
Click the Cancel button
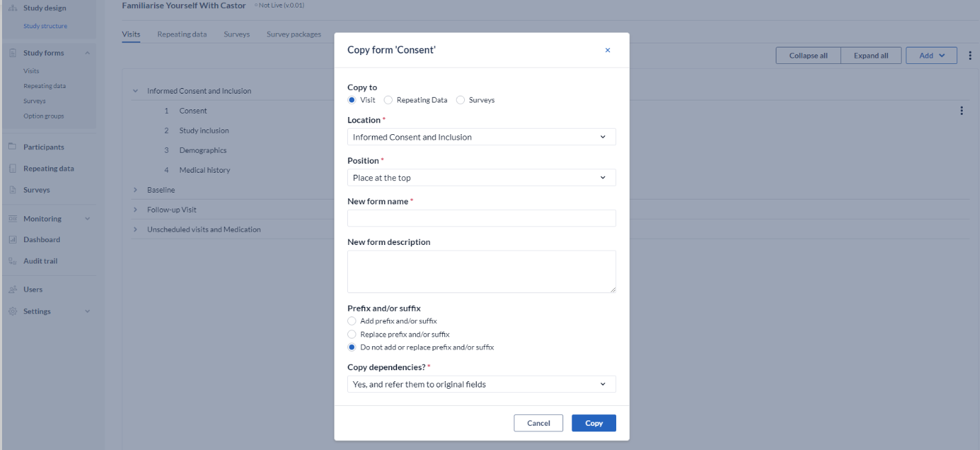[x=538, y=423]
